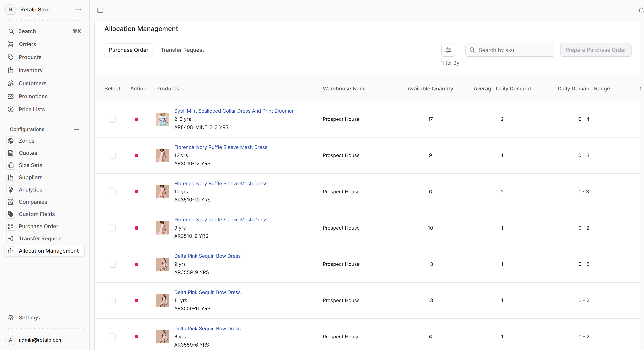The width and height of the screenshot is (644, 350).
Task: Click the Analytics lightbulb icon
Action: [x=11, y=190]
